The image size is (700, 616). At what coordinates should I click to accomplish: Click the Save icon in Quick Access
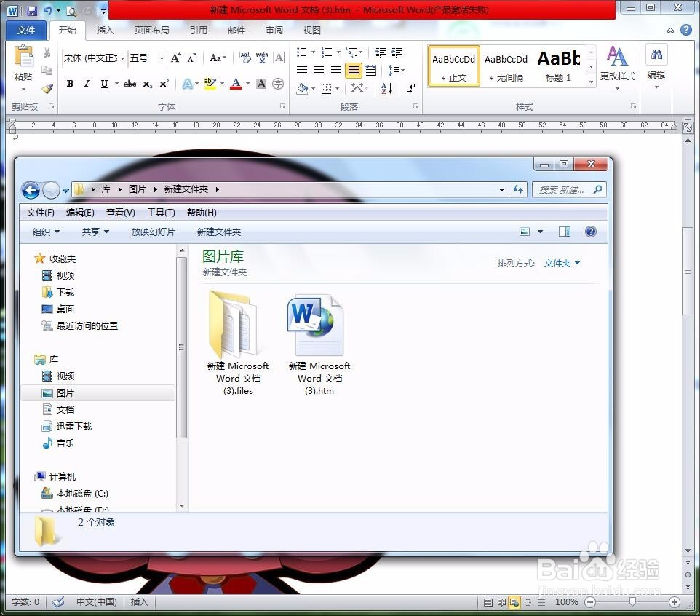(x=32, y=10)
